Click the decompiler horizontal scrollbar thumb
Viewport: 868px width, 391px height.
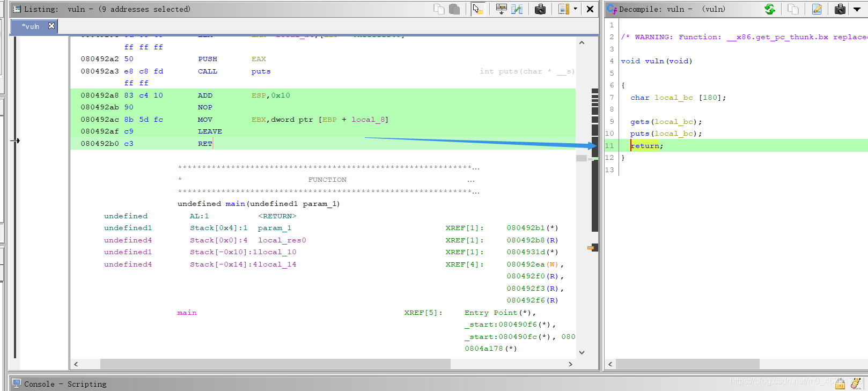click(688, 364)
